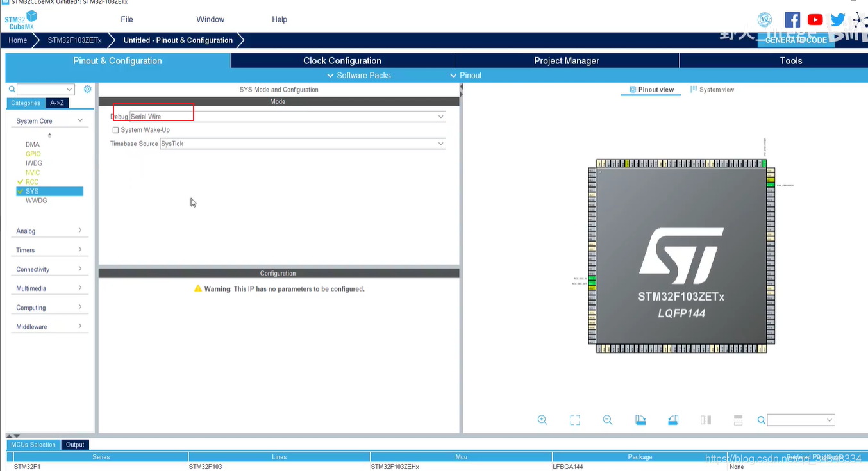This screenshot has height=471, width=868.
Task: Select GPIO in System Core list
Action: [x=33, y=154]
